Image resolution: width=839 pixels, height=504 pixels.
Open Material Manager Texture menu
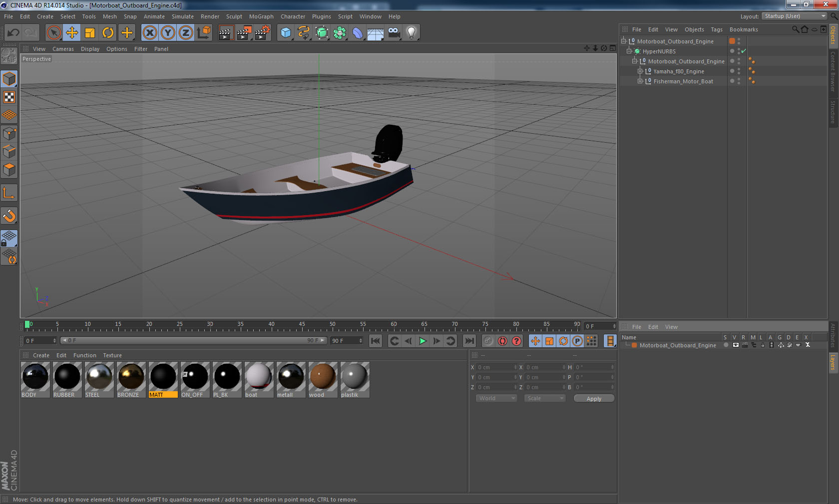(112, 355)
